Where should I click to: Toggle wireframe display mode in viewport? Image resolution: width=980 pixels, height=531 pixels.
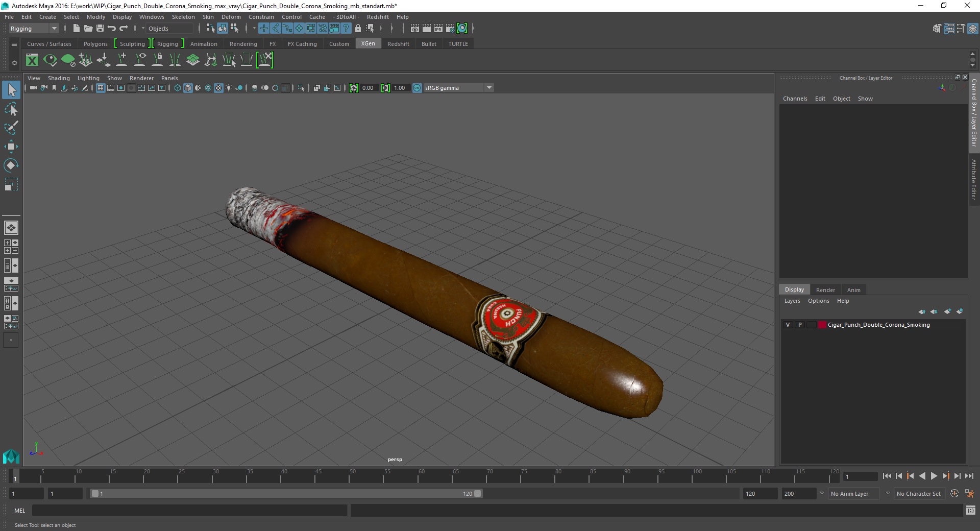click(177, 88)
